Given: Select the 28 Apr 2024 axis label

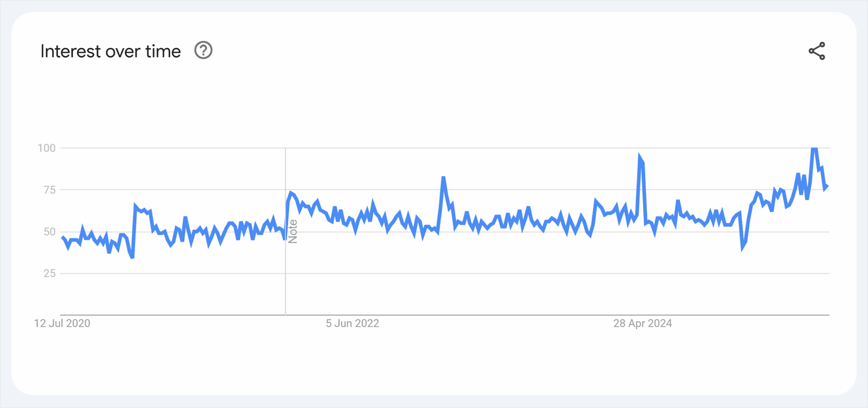Looking at the screenshot, I should (x=642, y=323).
